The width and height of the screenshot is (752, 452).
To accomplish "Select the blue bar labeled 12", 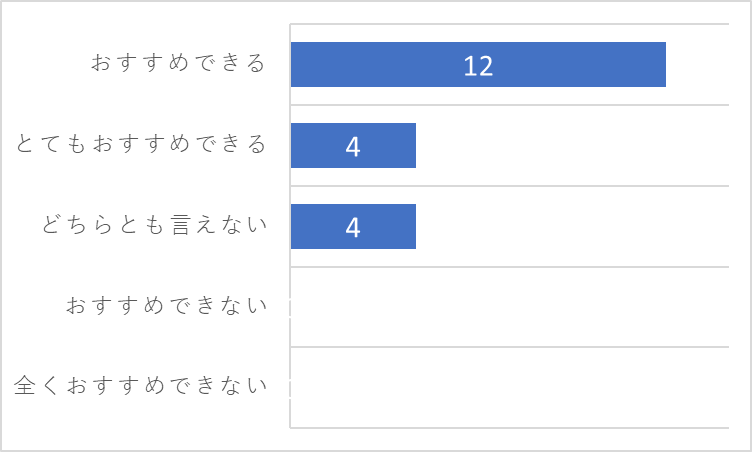I will click(x=478, y=65).
